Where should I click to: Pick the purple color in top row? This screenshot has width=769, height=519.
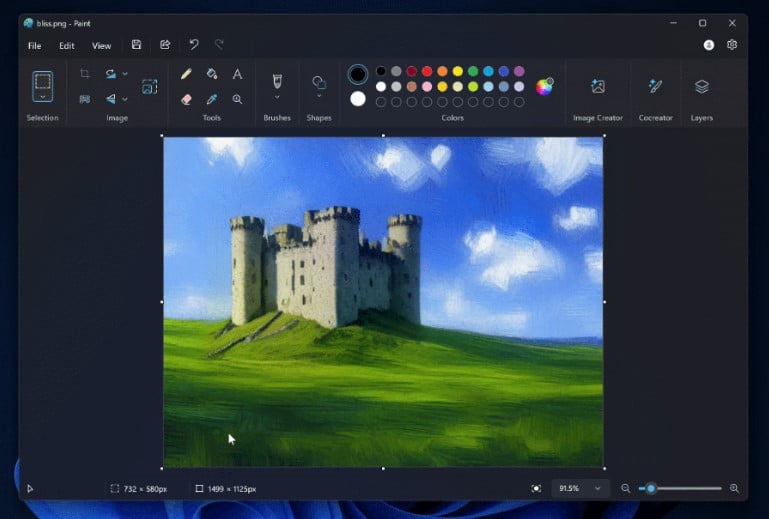click(x=519, y=71)
